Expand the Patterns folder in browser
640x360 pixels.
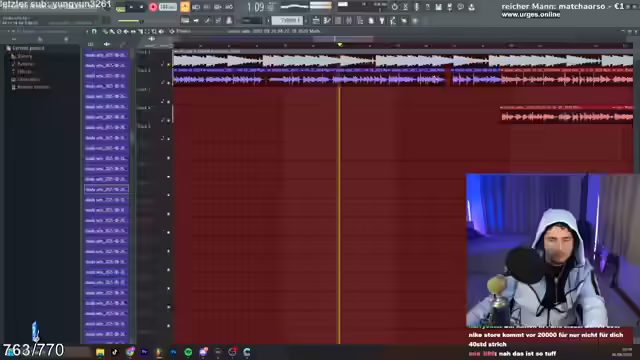tap(25, 64)
